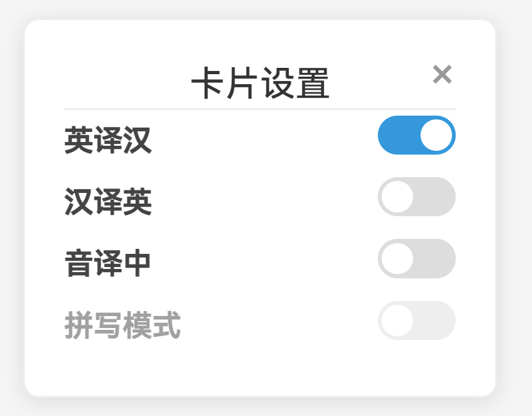The height and width of the screenshot is (416, 532).
Task: Turn off the blue 英译汉 switch
Action: click(x=416, y=135)
